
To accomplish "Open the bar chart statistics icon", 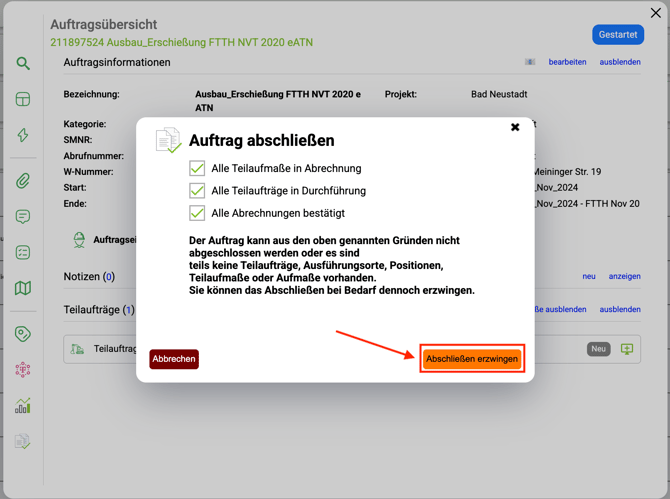I will point(23,406).
